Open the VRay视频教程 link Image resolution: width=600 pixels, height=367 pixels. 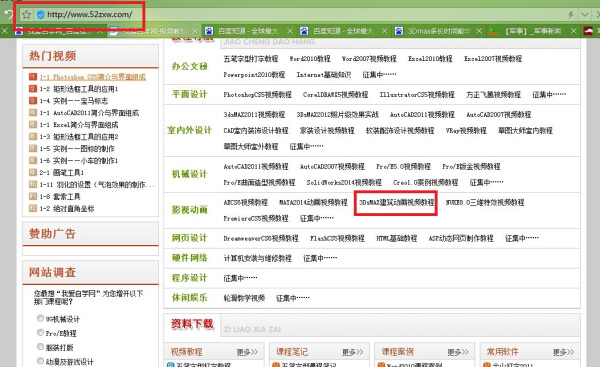tap(466, 130)
